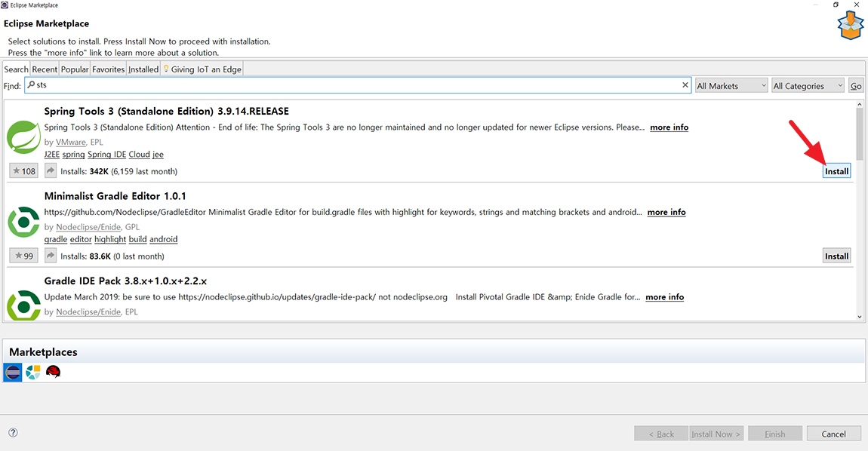Viewport: 868px width, 451px height.
Task: Switch to the Popular tab
Action: click(75, 69)
